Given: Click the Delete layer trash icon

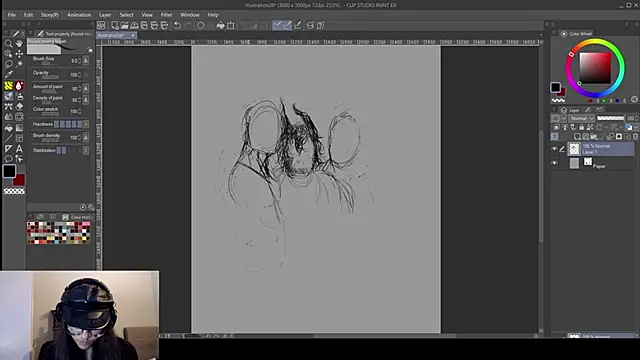Looking at the screenshot, I should tap(636, 137).
